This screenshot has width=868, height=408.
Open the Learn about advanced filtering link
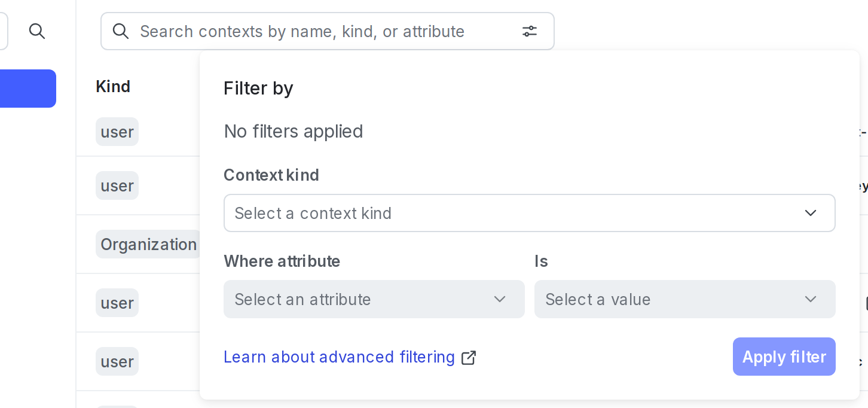pos(339,357)
